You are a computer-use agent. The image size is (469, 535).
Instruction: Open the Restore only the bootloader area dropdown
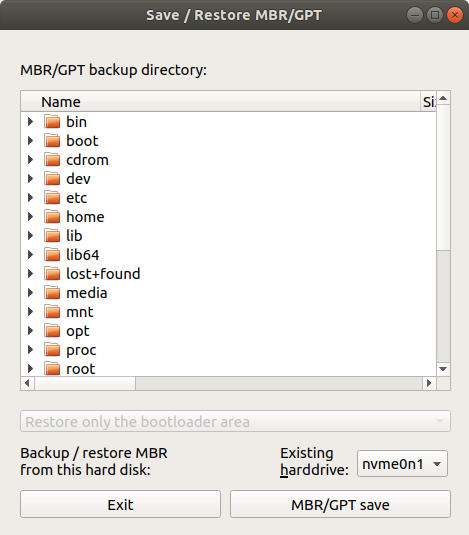click(x=235, y=421)
